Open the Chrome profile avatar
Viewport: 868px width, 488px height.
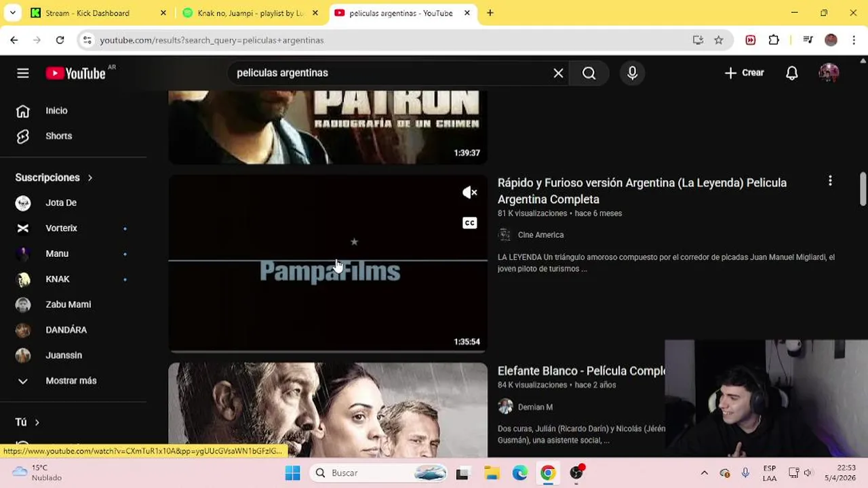(831, 40)
